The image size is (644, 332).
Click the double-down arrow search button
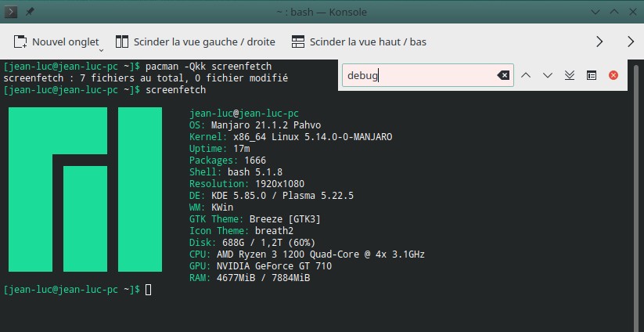(569, 75)
